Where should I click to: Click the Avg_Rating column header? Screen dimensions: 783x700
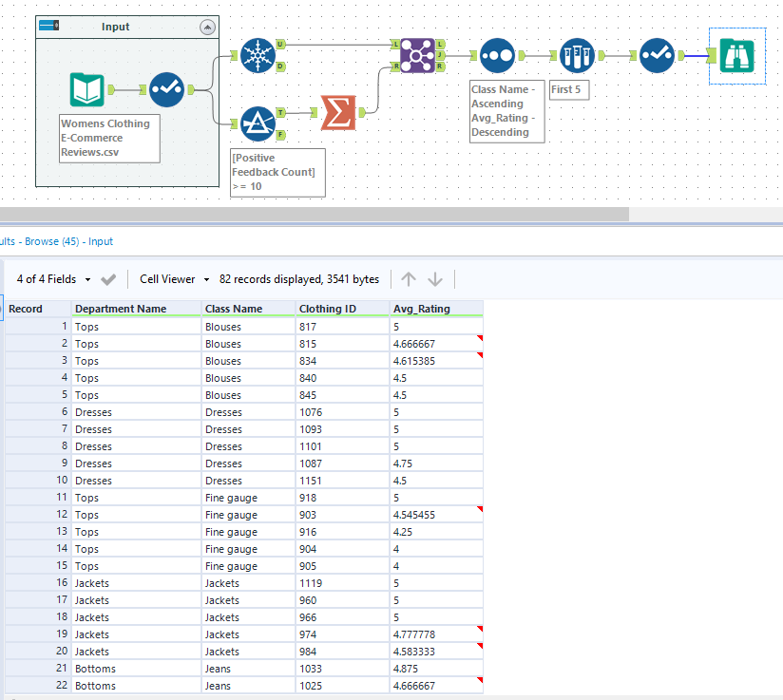click(422, 309)
